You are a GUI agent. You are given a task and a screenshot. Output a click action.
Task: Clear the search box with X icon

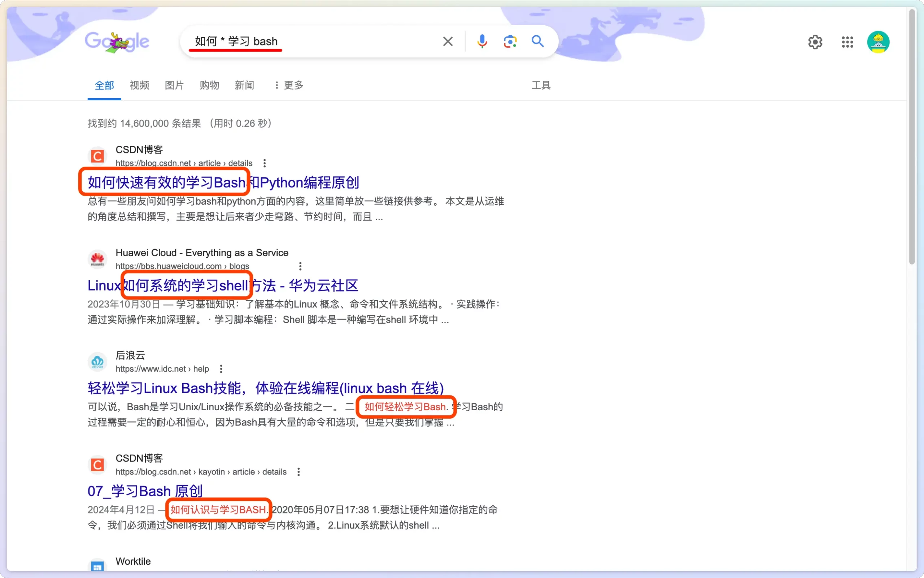[448, 41]
